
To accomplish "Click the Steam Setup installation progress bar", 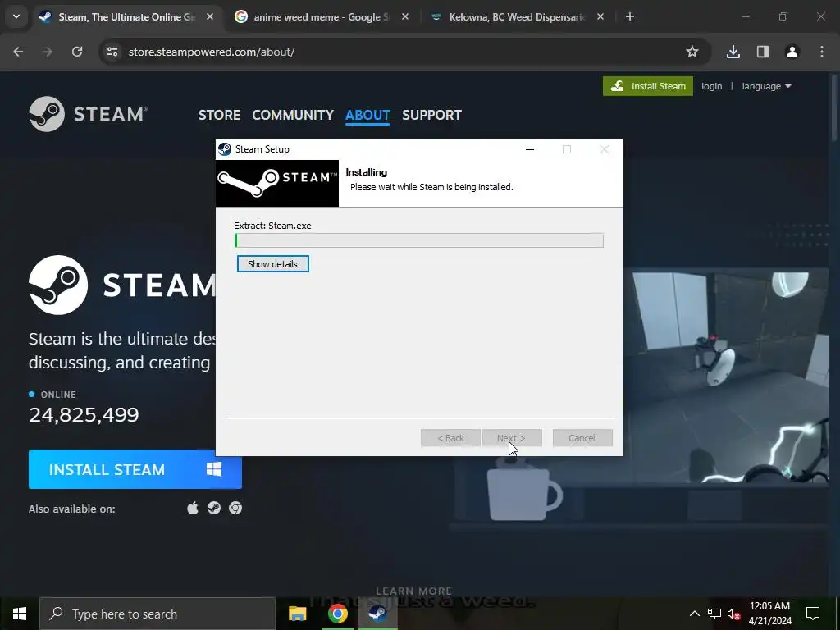I will [419, 240].
